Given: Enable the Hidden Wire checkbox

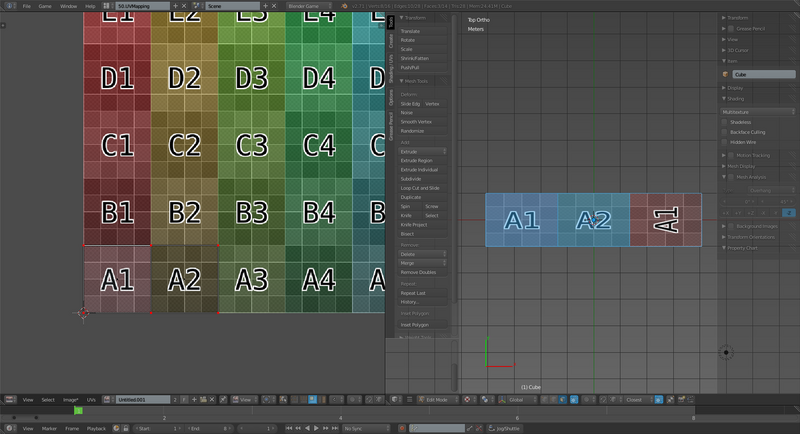Looking at the screenshot, I should pos(724,142).
